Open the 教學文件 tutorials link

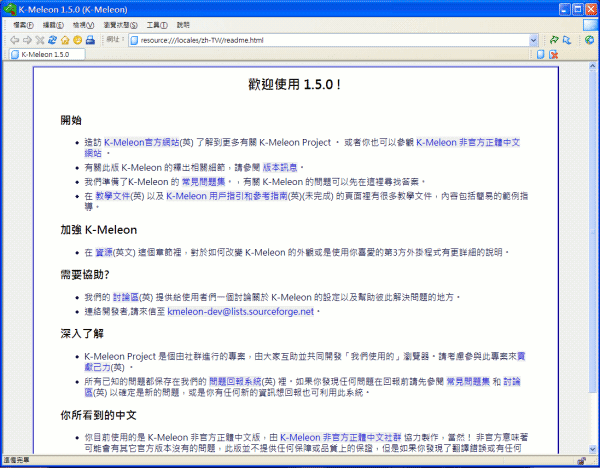click(113, 196)
